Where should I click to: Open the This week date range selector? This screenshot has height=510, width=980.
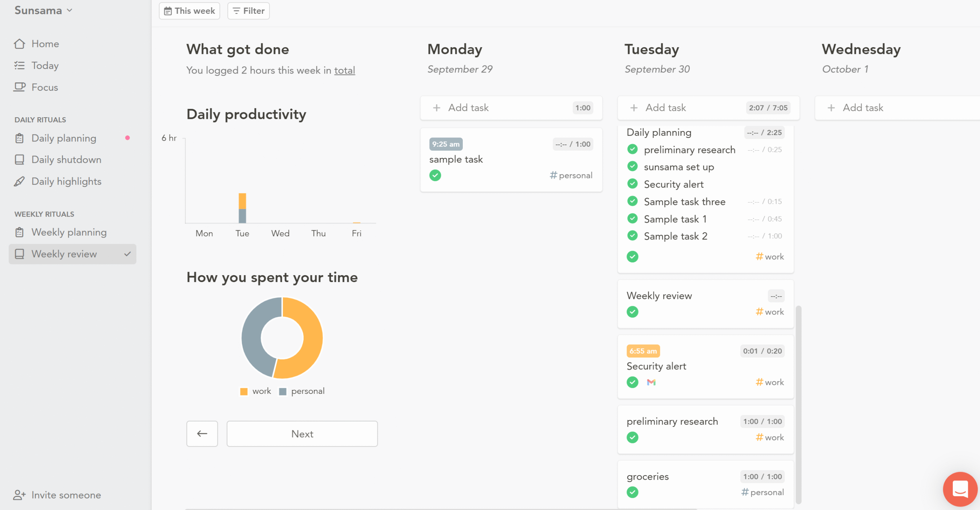[189, 11]
